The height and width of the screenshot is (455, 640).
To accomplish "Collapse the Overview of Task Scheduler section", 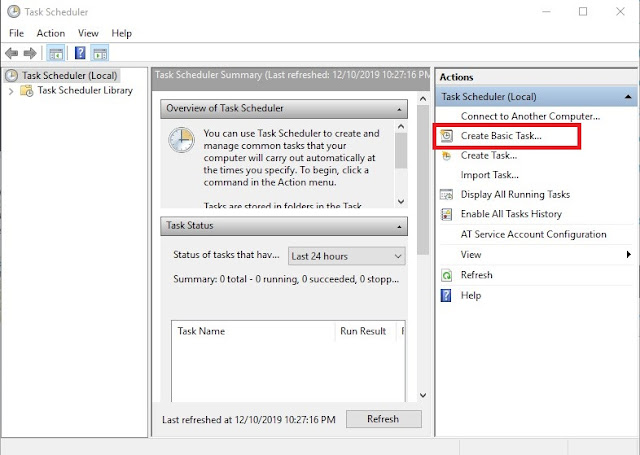I will (x=399, y=109).
